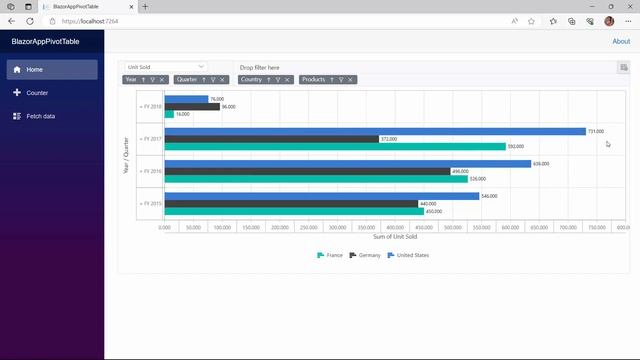Open filter for Products field
Viewport: 640px width, 360px height.
click(x=341, y=80)
